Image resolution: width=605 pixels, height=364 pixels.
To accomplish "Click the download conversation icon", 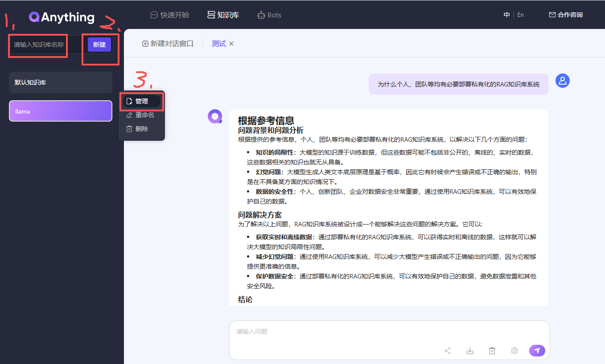I will click(x=470, y=351).
